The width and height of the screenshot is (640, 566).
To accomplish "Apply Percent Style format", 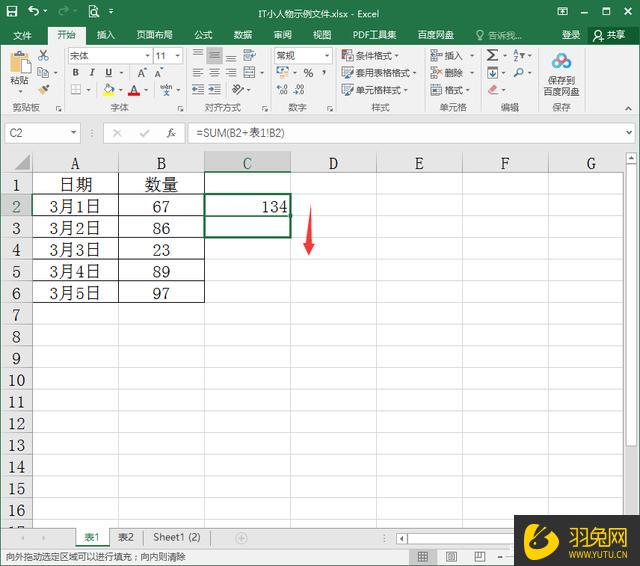I will [x=308, y=73].
